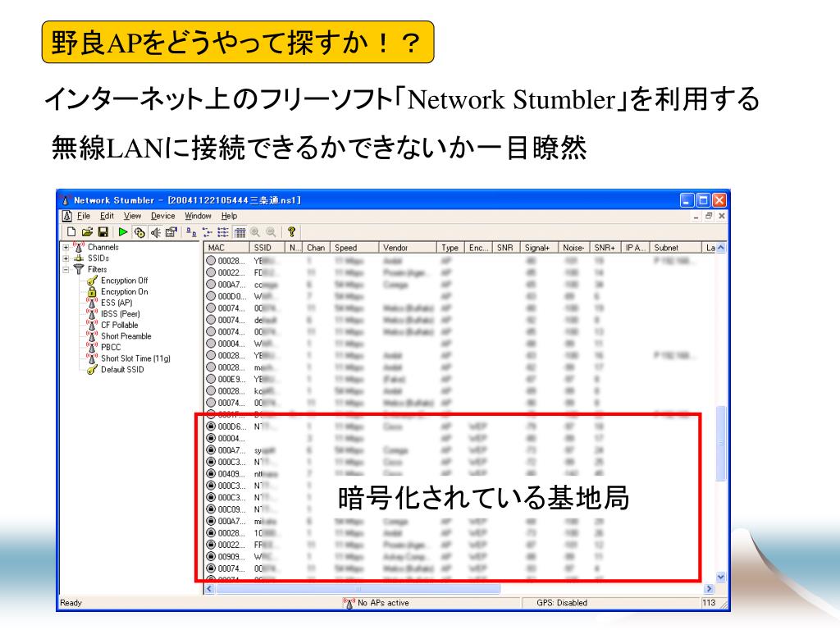
Task: Sort by the Vendor column header
Action: 407,248
